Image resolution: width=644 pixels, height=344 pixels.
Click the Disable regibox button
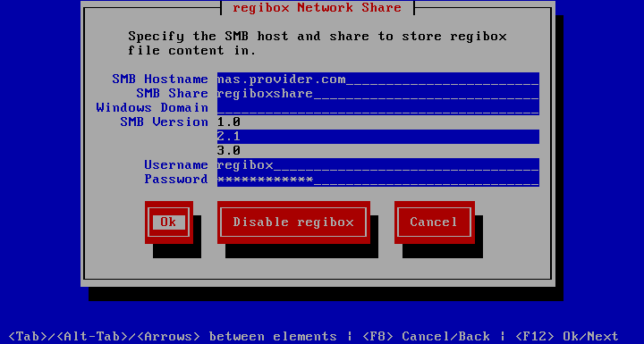(293, 222)
